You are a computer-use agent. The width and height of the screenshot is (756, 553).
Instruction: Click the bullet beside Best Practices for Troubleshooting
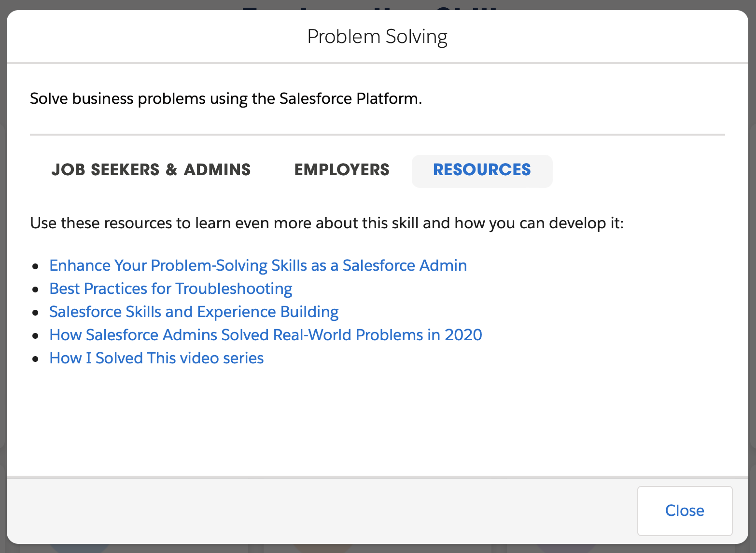pos(35,290)
